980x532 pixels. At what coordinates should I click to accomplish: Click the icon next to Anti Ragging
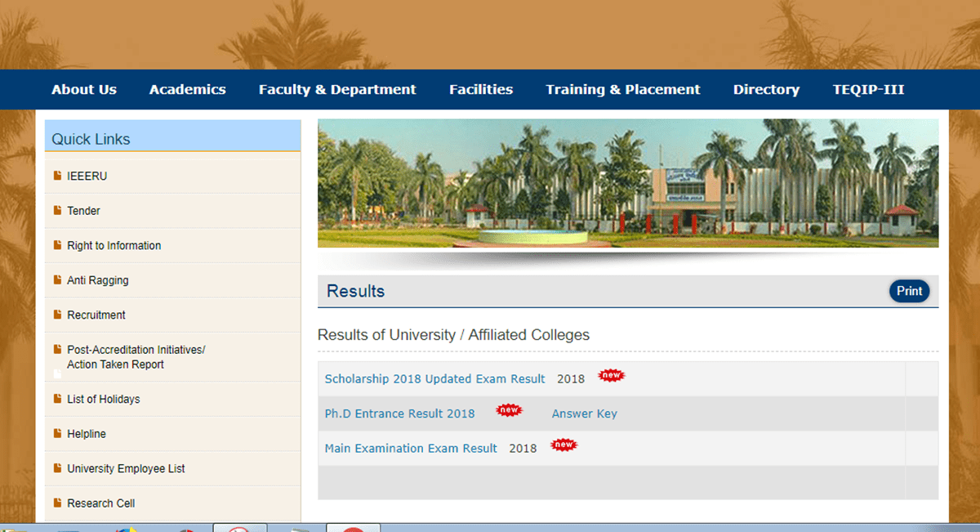(x=57, y=280)
